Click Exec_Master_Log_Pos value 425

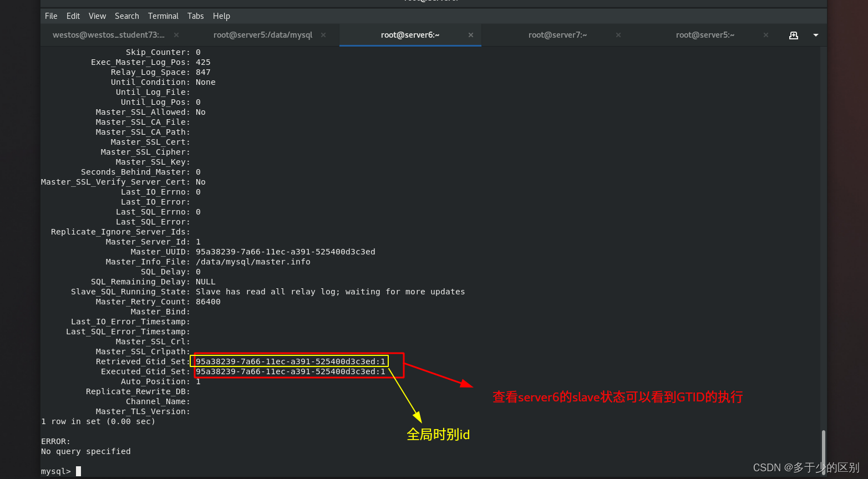(x=203, y=62)
